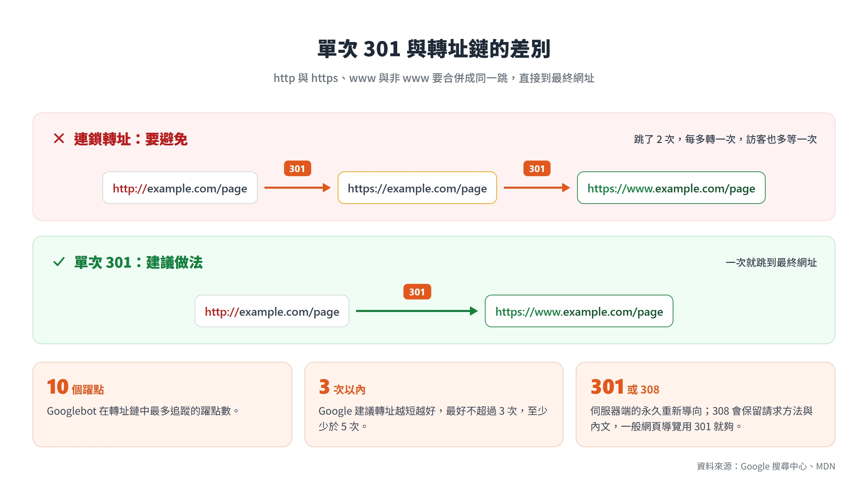Select the yellow-bordered https://example.com/page box
The height and width of the screenshot is (480, 868).
pos(417,188)
